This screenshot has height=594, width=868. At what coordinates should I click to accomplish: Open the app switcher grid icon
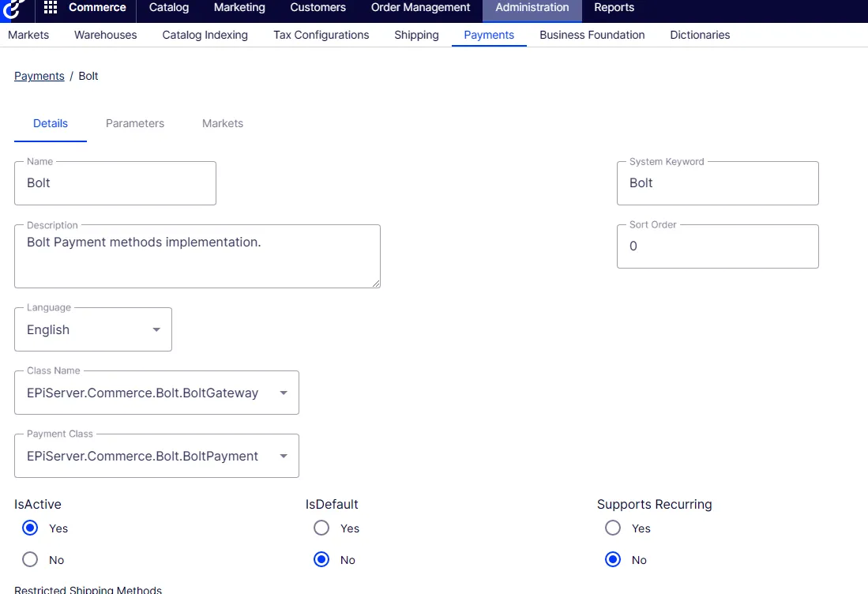(51, 7)
